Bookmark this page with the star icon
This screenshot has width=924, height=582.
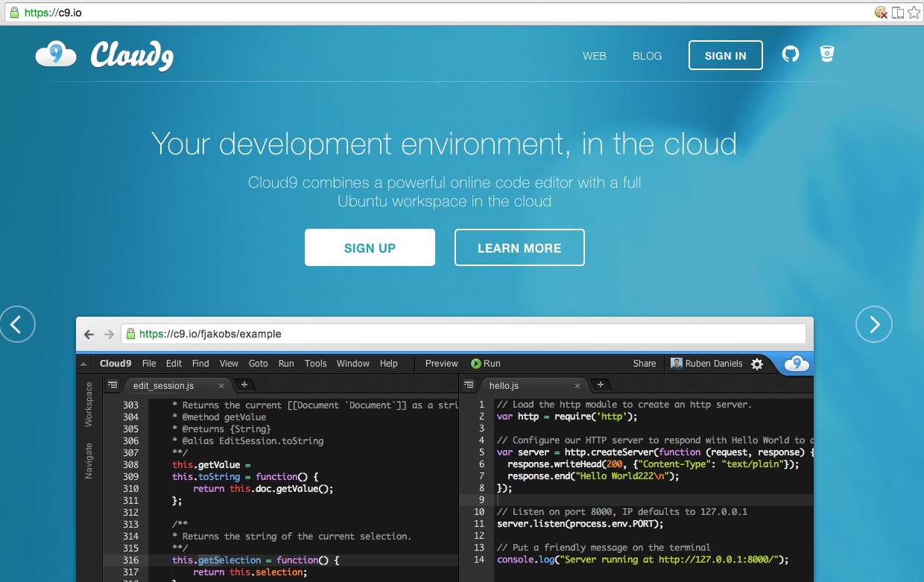pyautogui.click(x=914, y=13)
